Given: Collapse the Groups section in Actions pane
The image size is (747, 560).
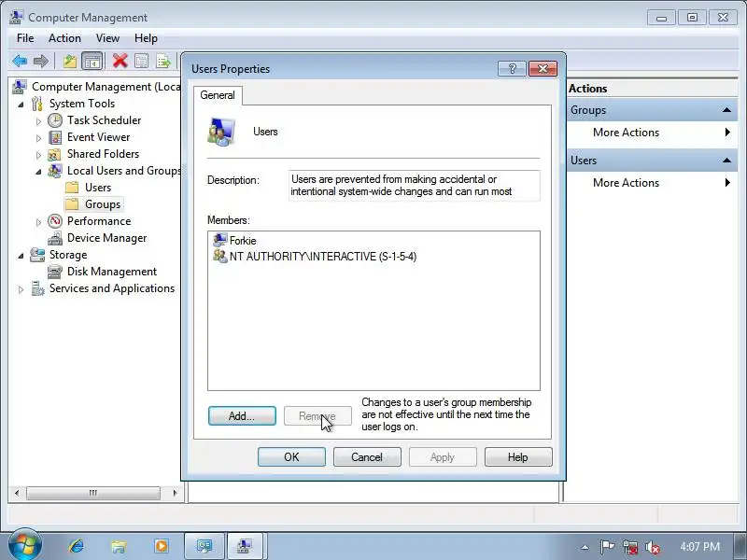Looking at the screenshot, I should point(726,110).
